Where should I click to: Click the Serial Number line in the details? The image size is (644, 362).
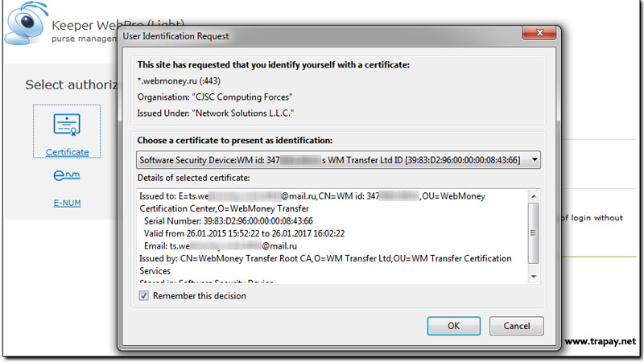229,220
